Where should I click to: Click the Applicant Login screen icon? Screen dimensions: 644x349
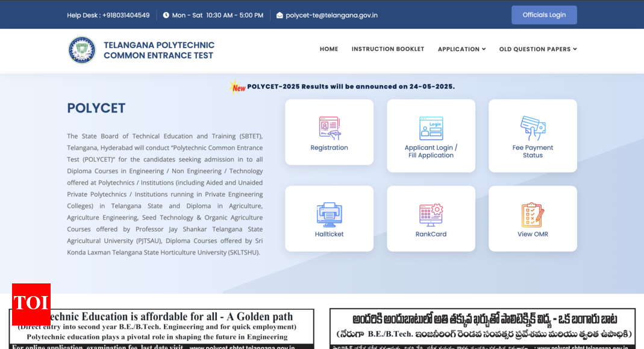431,128
